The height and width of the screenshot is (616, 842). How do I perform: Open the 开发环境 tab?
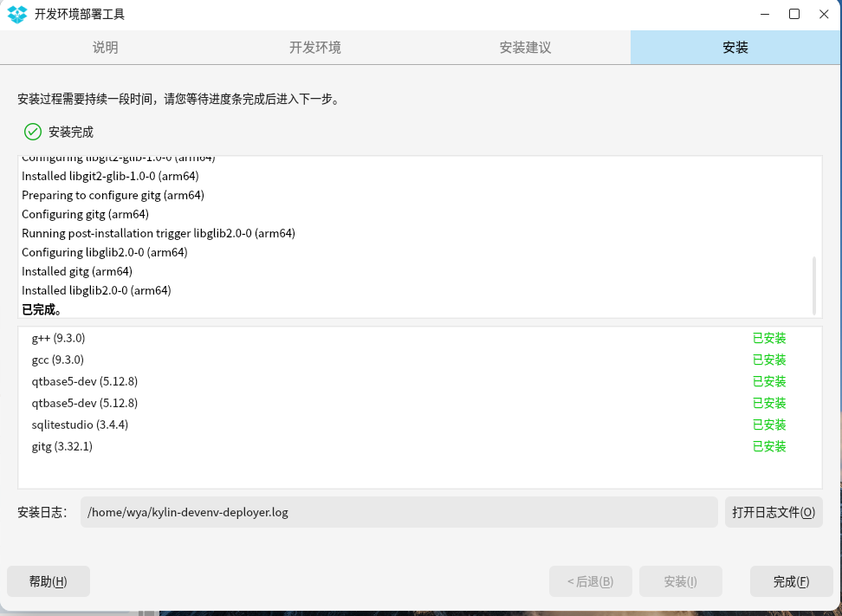click(314, 48)
